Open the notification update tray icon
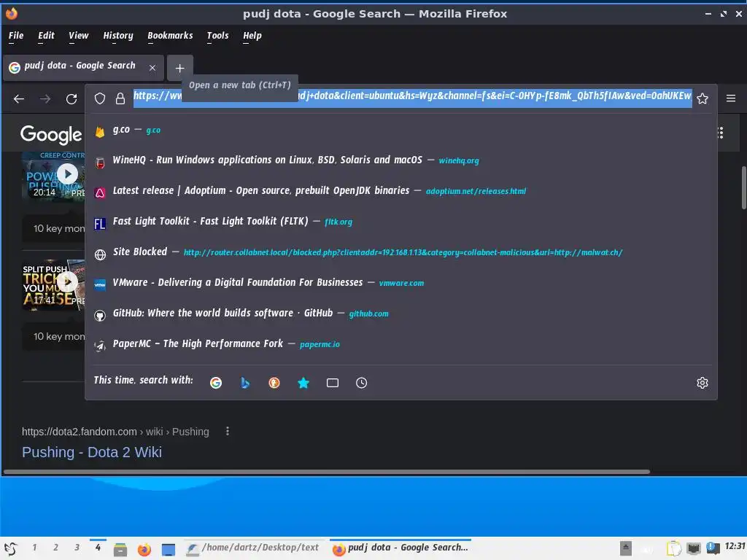 (713, 548)
